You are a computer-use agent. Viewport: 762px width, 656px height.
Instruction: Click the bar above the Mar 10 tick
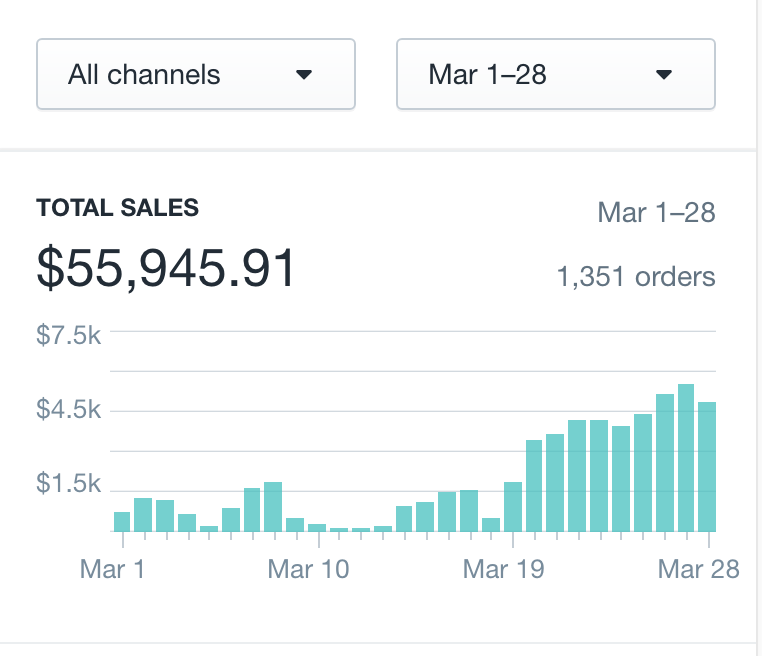[x=317, y=527]
